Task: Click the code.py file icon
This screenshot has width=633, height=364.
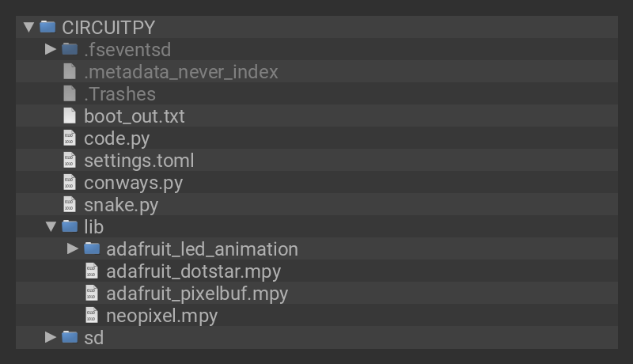Action: pyautogui.click(x=70, y=138)
